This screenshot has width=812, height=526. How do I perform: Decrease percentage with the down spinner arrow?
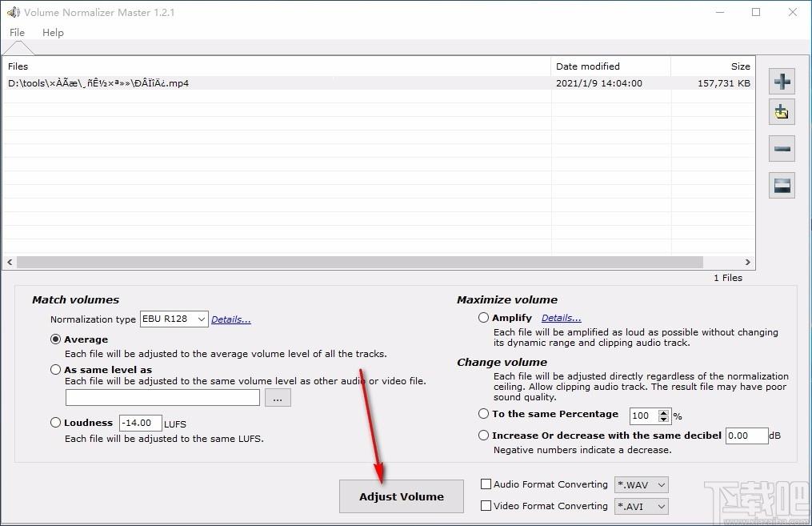(663, 419)
